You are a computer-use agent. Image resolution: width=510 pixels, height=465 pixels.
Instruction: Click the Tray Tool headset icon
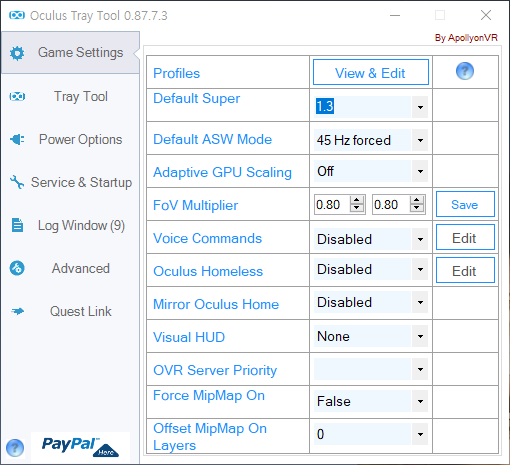[17, 97]
